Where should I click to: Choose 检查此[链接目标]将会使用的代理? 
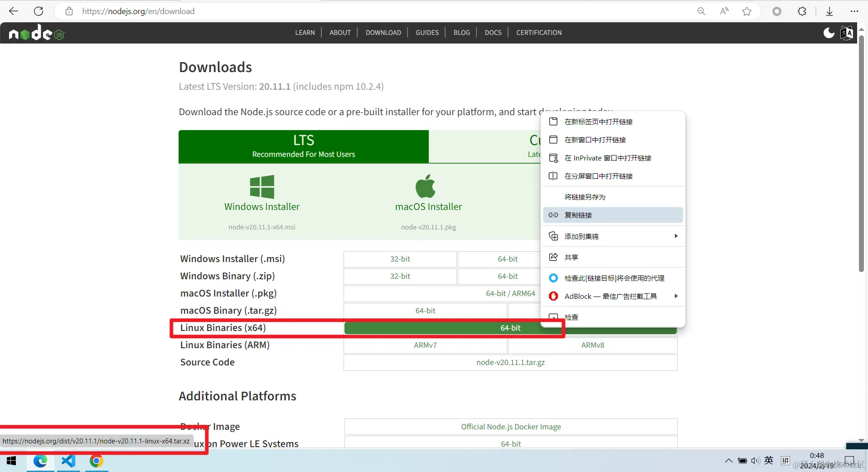pos(613,278)
